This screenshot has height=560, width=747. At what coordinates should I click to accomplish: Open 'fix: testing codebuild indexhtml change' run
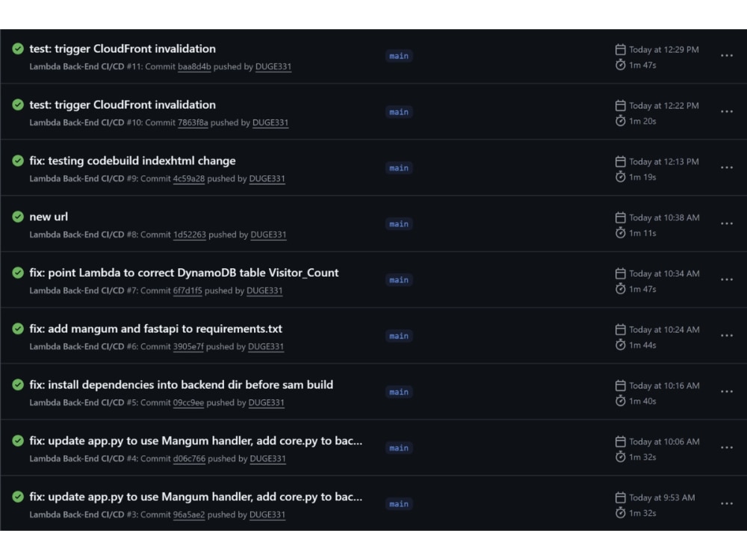tap(132, 161)
